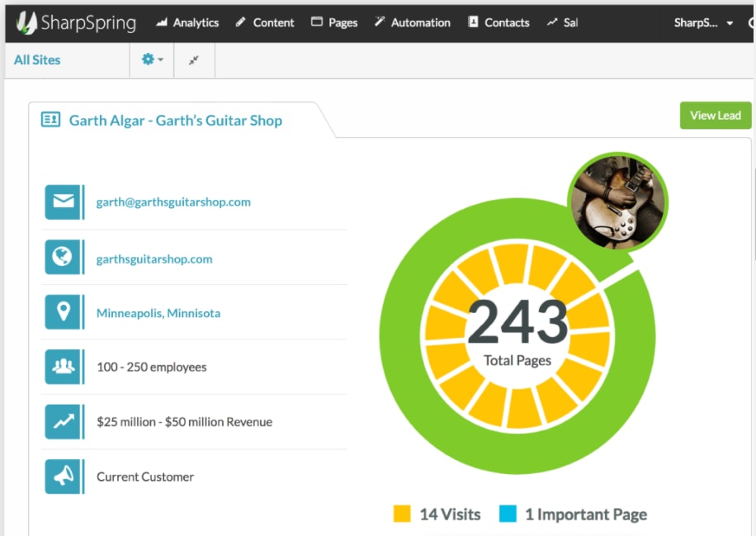Open Garth Algar - Garth's Guitar Shop title

tap(176, 120)
